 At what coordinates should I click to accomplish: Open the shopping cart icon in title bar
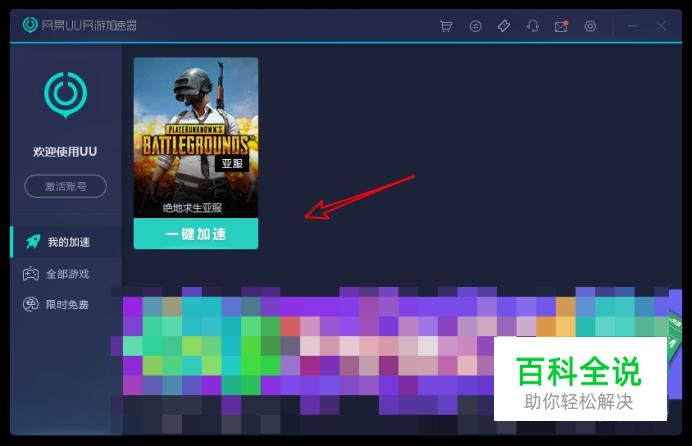coord(446,26)
